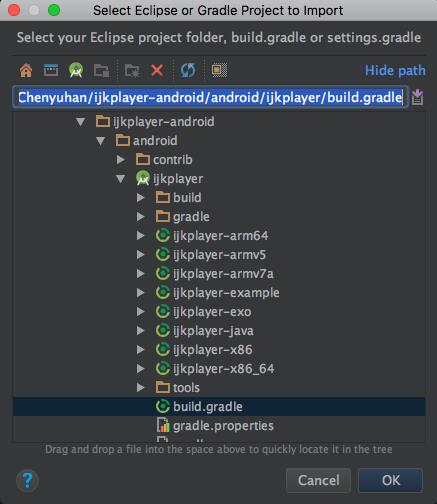
Task: Select ijkplayer-x86 in the tree
Action: 219,350
